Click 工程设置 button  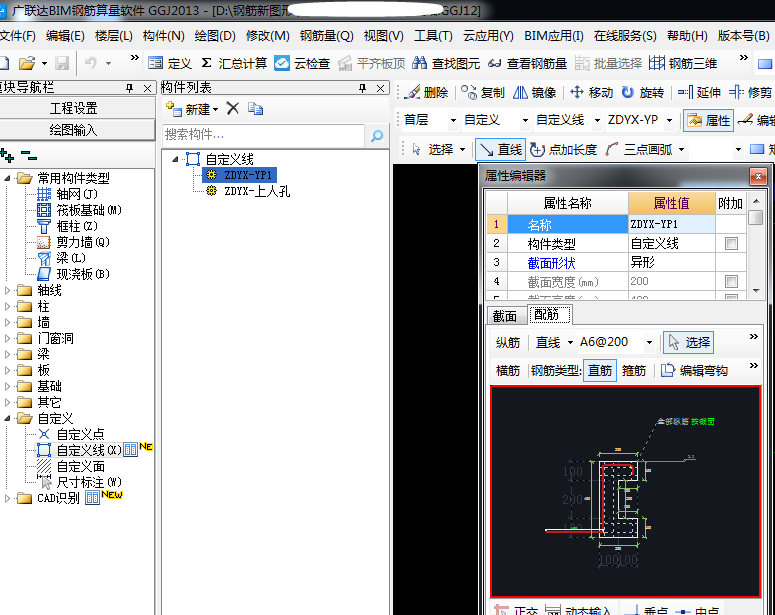[x=74, y=108]
